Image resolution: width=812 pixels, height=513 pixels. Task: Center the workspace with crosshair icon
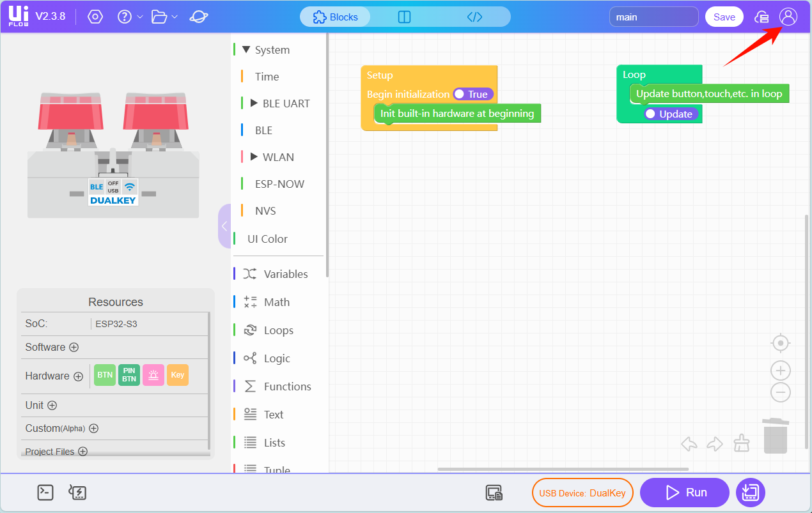pos(780,343)
